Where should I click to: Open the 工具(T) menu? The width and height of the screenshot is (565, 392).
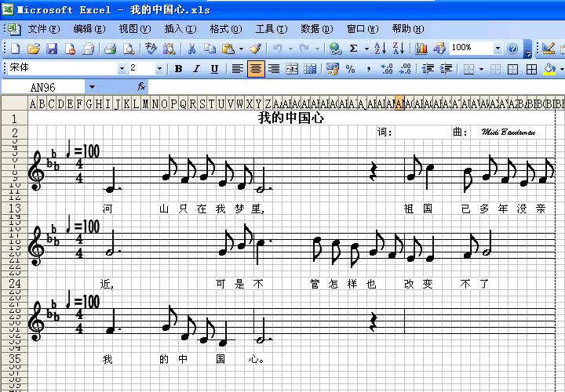(272, 29)
